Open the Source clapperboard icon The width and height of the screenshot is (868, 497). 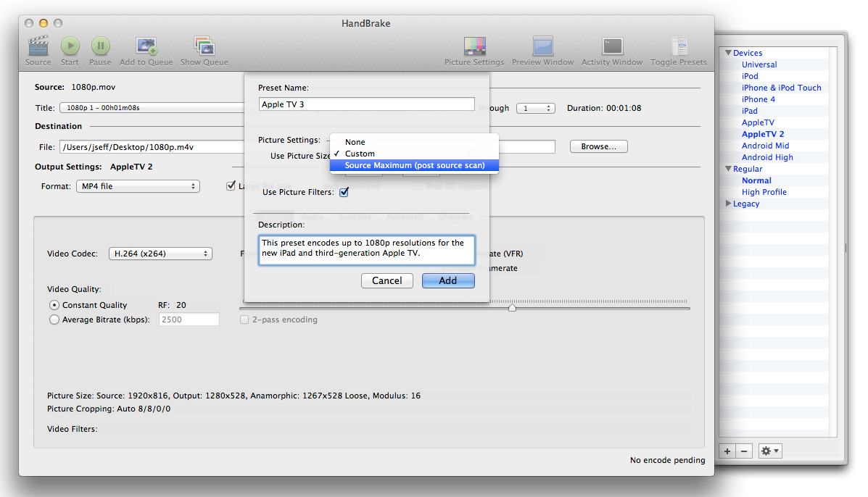click(38, 46)
